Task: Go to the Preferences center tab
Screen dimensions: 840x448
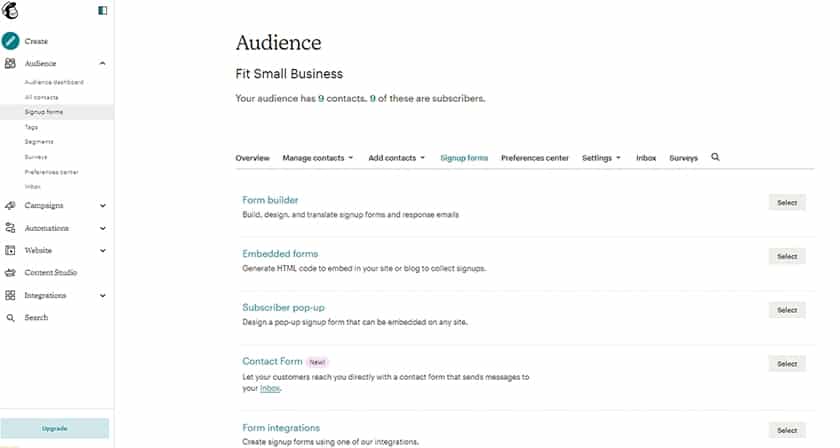Action: pyautogui.click(x=535, y=158)
